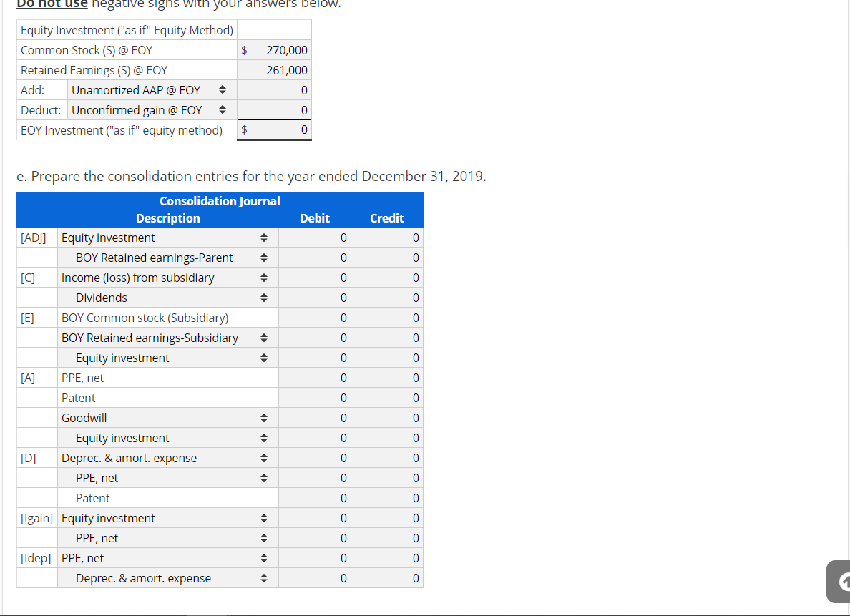
Task: Click credit field for Dividends row
Action: 387,298
